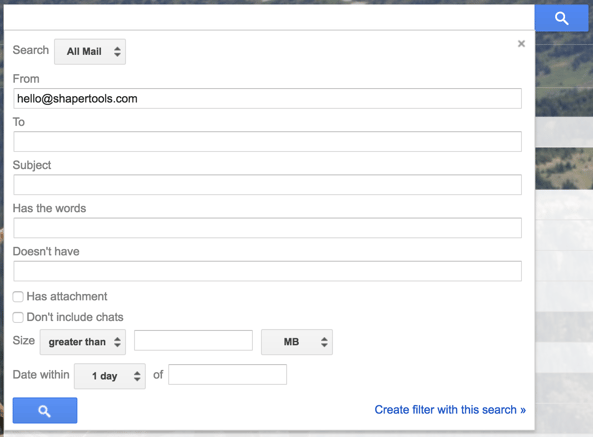
Task: Open the MB size unit dropdown
Action: click(x=297, y=342)
